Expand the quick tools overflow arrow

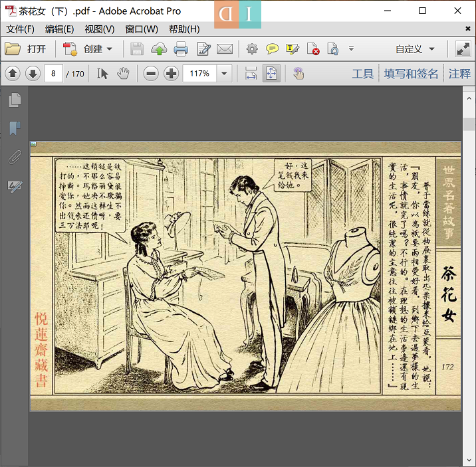pyautogui.click(x=351, y=48)
